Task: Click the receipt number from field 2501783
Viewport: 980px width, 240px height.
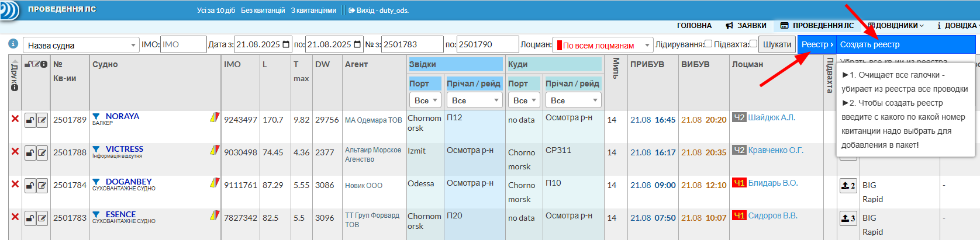Action: click(x=412, y=44)
